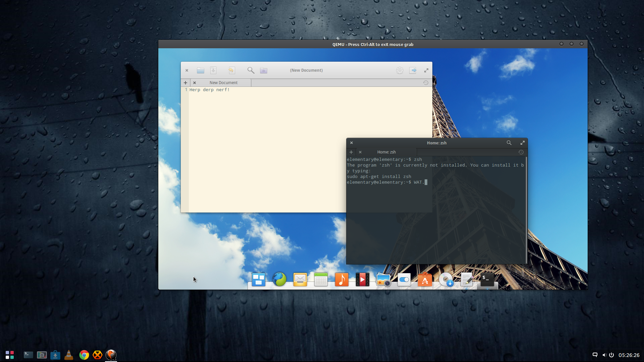
Task: Click the folder-gear icon in Scratch toolbar
Action: [264, 70]
